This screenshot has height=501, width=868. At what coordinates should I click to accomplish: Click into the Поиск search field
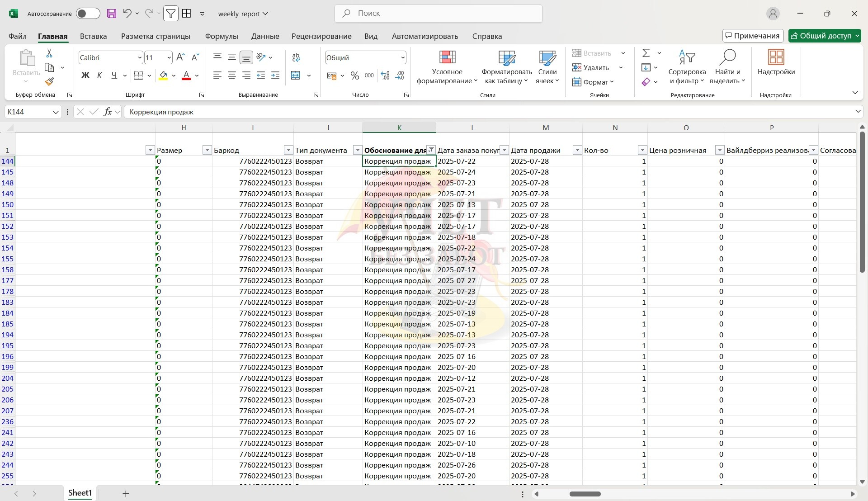(x=439, y=14)
